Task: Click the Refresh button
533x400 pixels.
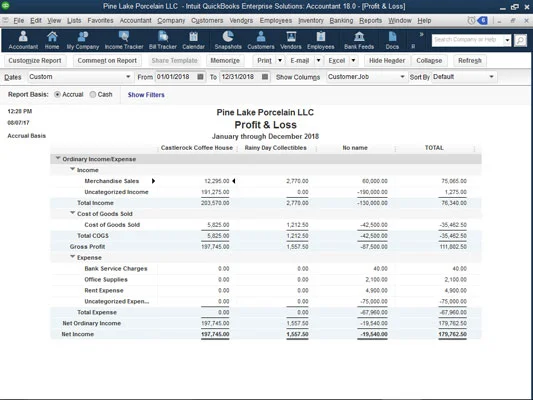Action: (470, 60)
